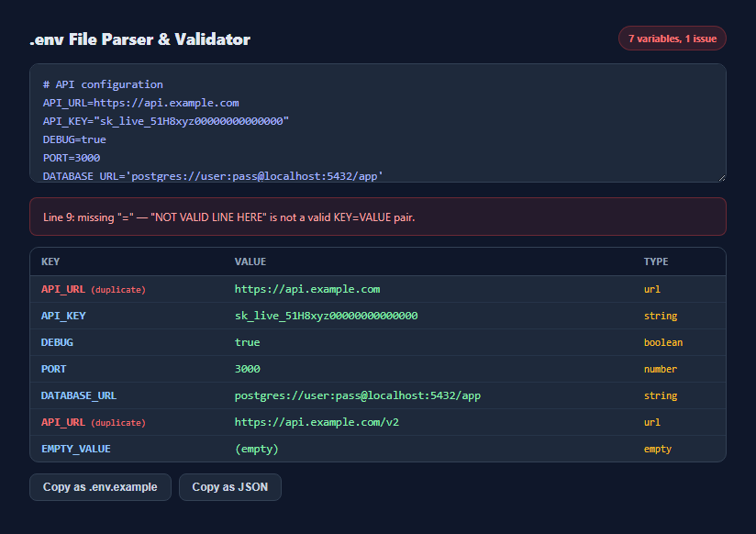Click the postgres://user:pass@localhost value cell
The width and height of the screenshot is (756, 534).
pos(357,395)
